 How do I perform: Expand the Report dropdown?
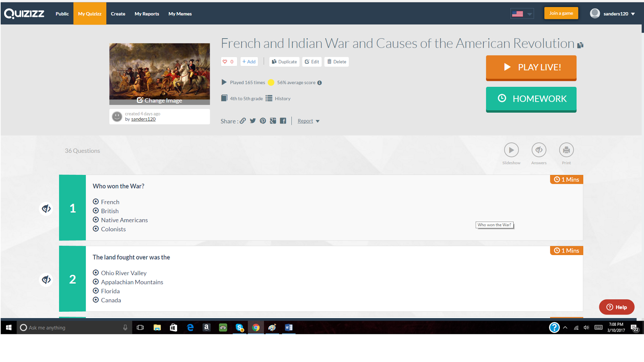(x=309, y=121)
